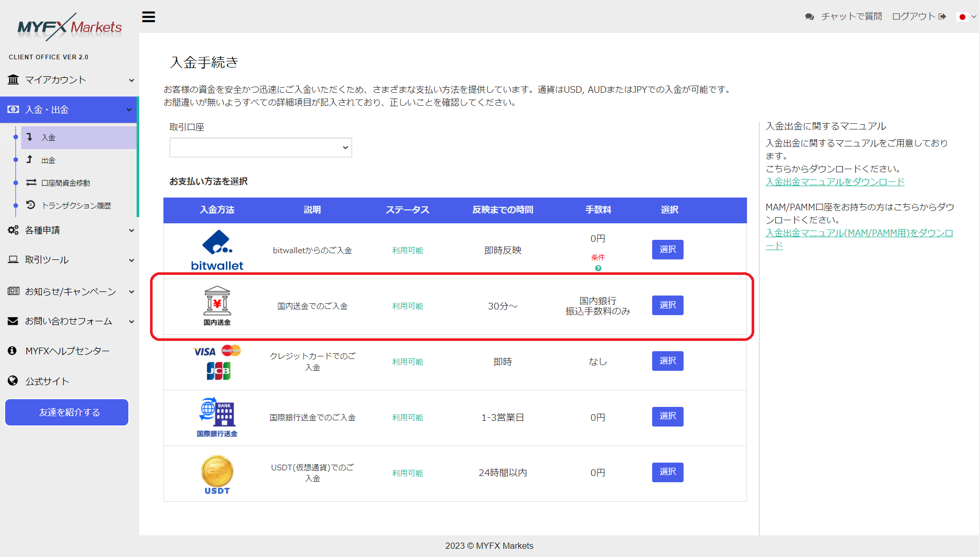Screen dimensions: 980x557
Task: Click the 反映までの時間 column header
Action: [x=503, y=210]
